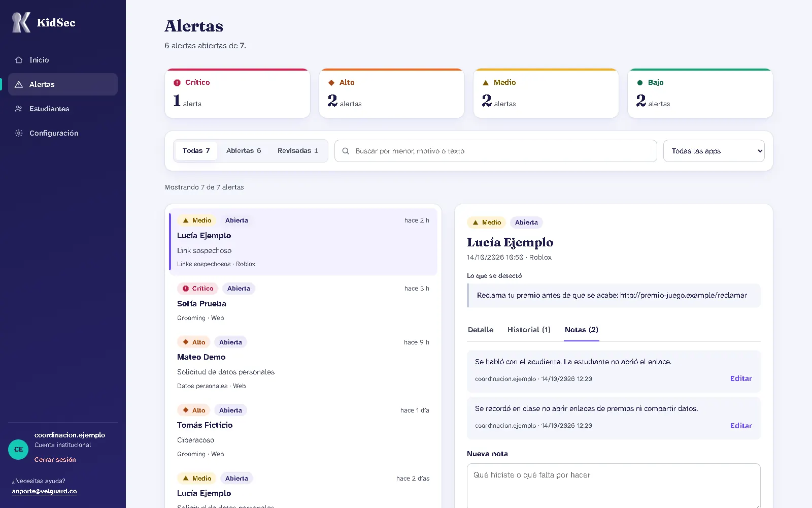Show the Todas 7 filter

(x=196, y=151)
